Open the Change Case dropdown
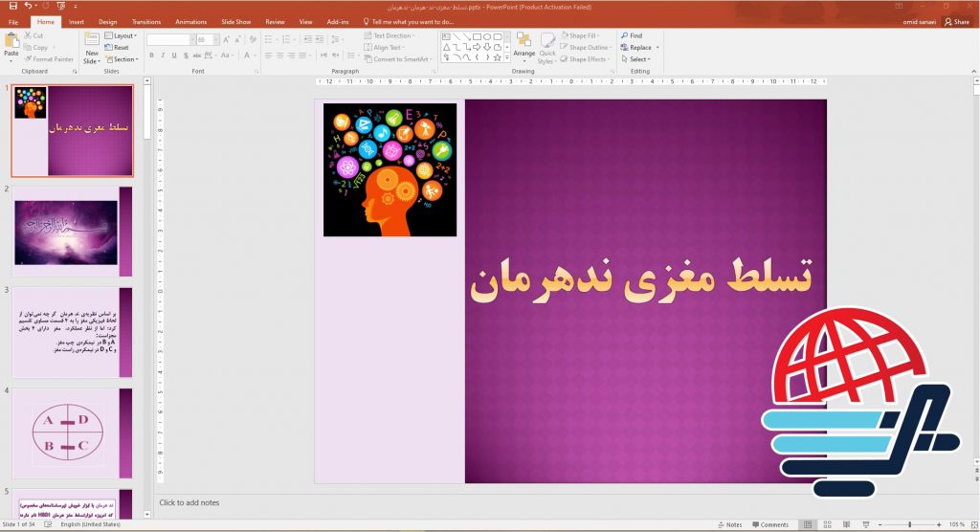 pos(226,55)
